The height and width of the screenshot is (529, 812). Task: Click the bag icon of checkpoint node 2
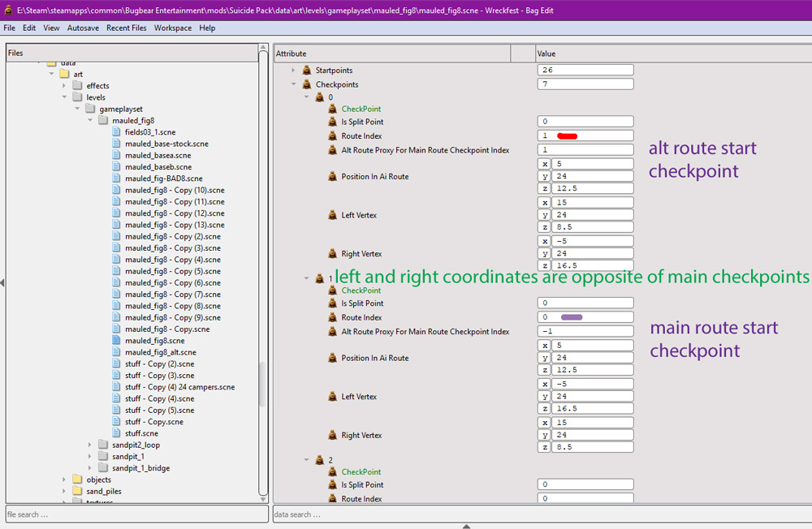319,460
